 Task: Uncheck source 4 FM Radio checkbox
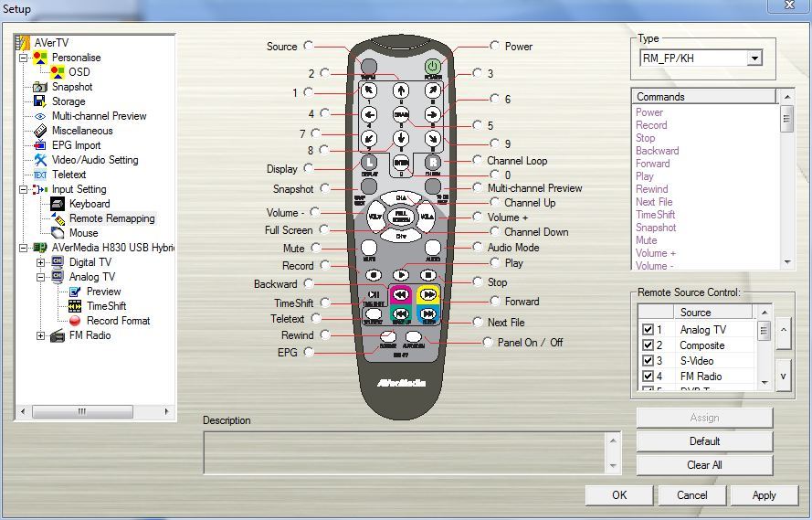click(648, 376)
